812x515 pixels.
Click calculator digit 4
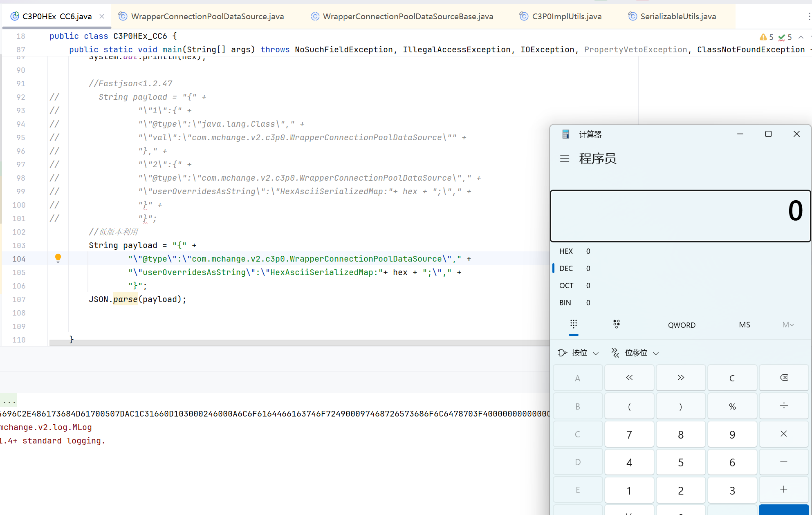(629, 462)
